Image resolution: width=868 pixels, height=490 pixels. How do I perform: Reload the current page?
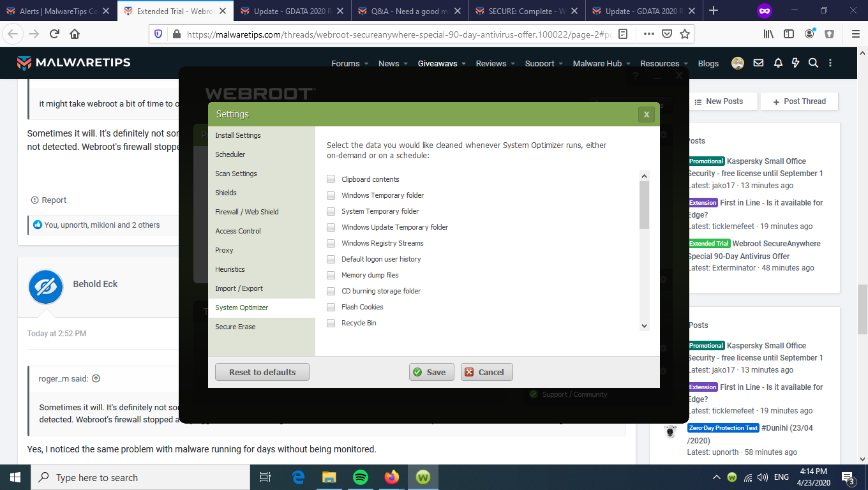[54, 34]
